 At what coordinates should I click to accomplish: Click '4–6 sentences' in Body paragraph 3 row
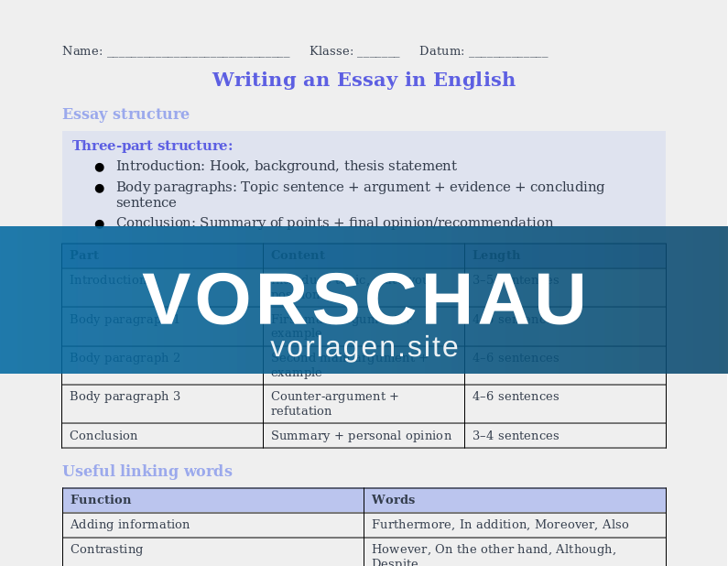pyautogui.click(x=565, y=404)
